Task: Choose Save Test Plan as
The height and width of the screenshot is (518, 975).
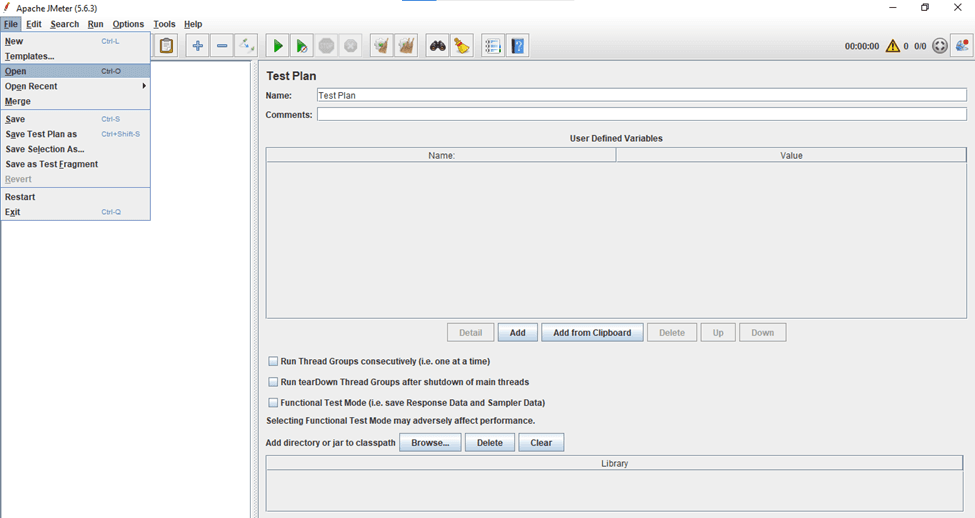Action: point(75,134)
